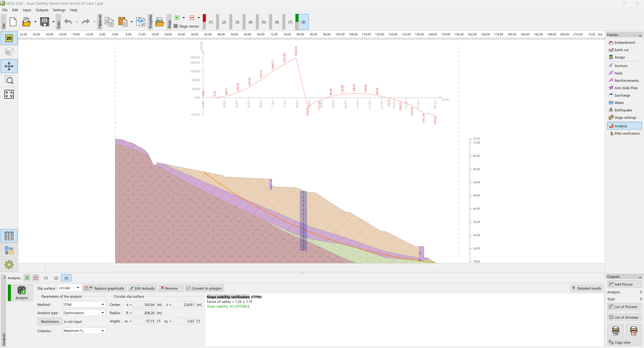Viewport: 644px width, 348px height.
Task: Click the fit to window icon
Action: click(x=9, y=94)
